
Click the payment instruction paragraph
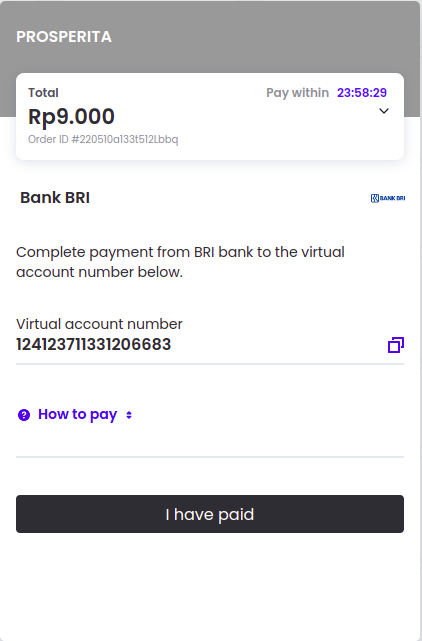pyautogui.click(x=180, y=262)
